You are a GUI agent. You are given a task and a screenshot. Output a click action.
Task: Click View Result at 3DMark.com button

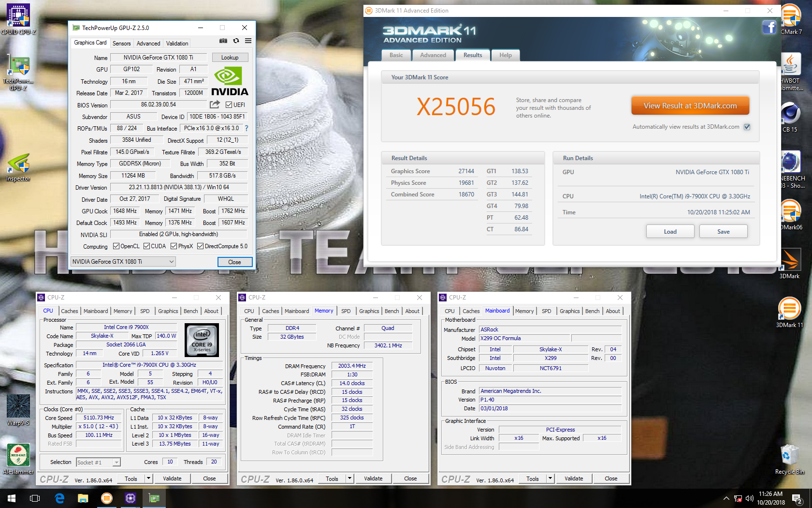[x=690, y=105]
